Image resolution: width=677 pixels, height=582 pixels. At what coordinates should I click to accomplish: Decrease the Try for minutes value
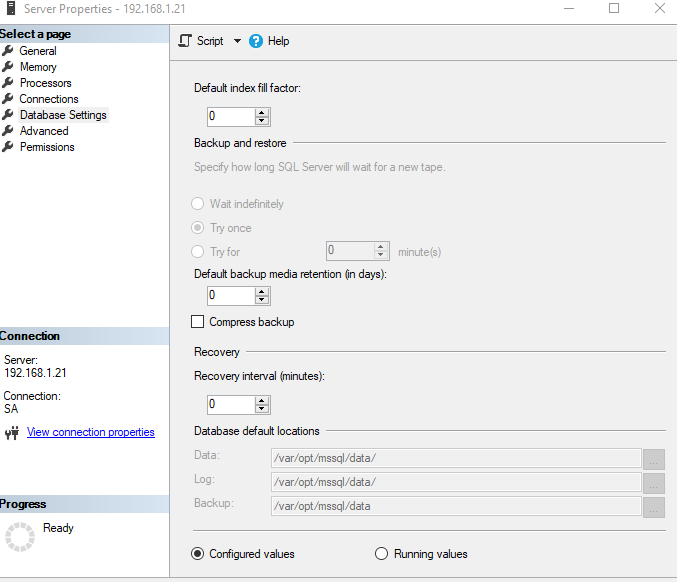(380, 255)
